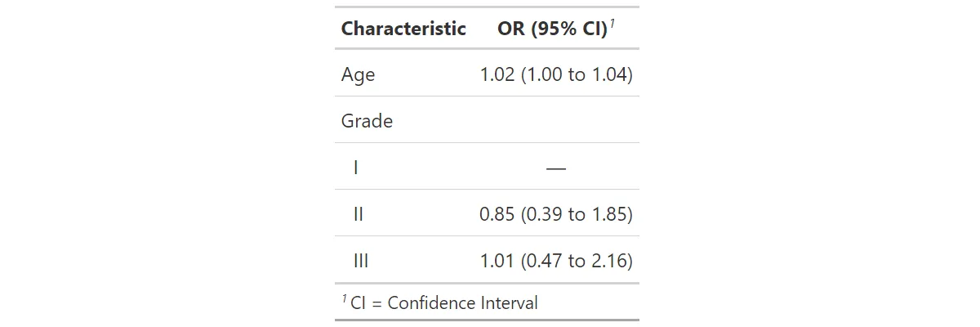Click the CI abbreviation in the footnote

(x=358, y=303)
